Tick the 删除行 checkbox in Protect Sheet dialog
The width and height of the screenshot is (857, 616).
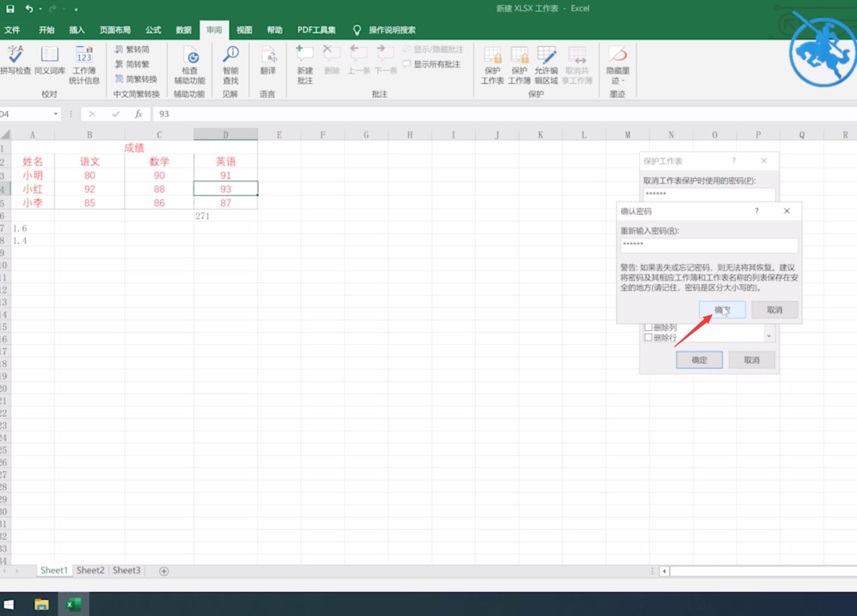click(x=648, y=338)
